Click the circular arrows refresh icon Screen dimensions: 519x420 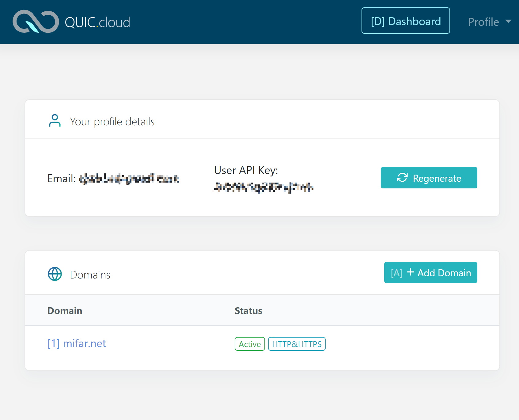coord(402,178)
